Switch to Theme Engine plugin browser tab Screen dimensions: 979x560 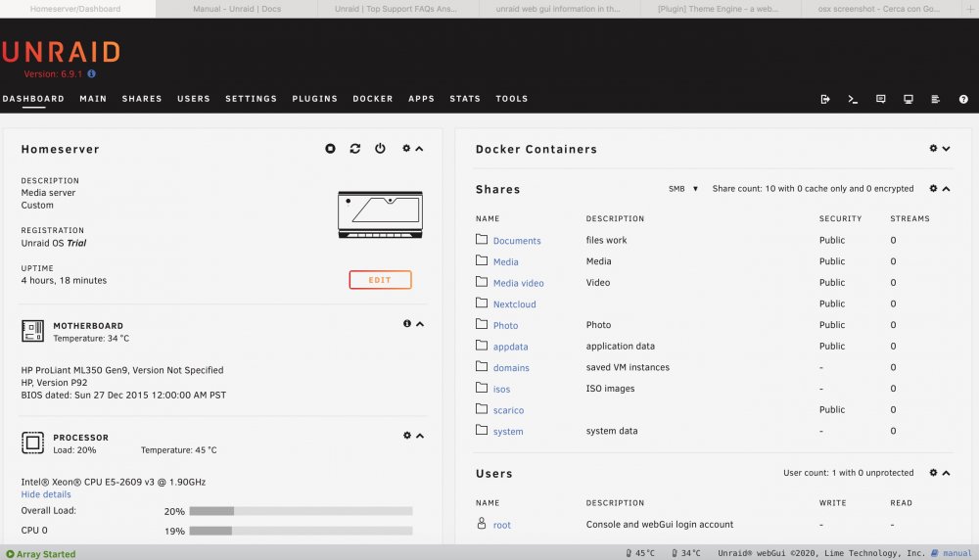point(718,9)
